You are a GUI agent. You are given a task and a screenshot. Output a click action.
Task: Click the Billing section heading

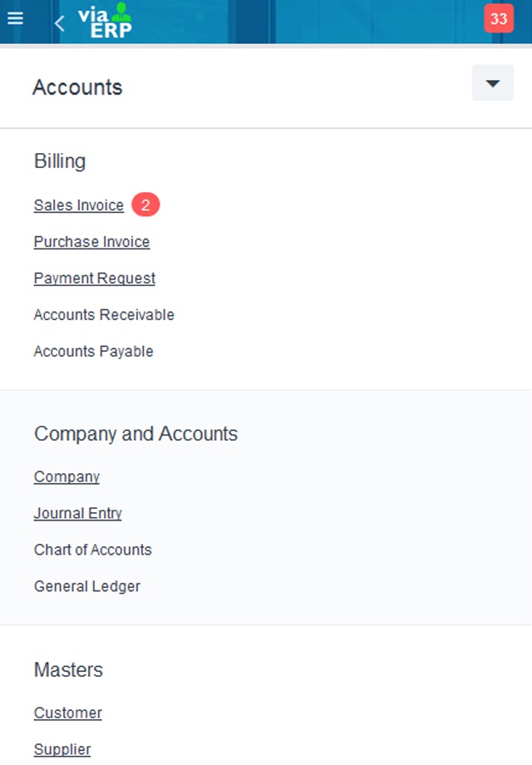pos(60,161)
